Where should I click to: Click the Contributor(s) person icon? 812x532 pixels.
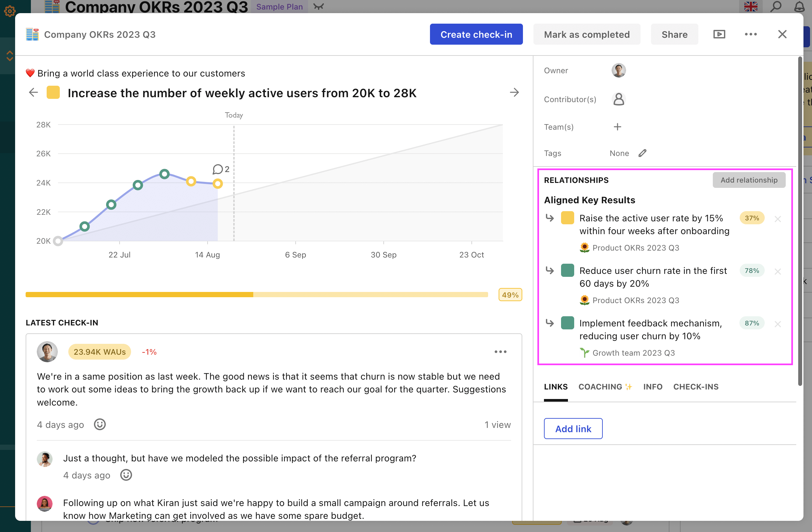point(619,99)
